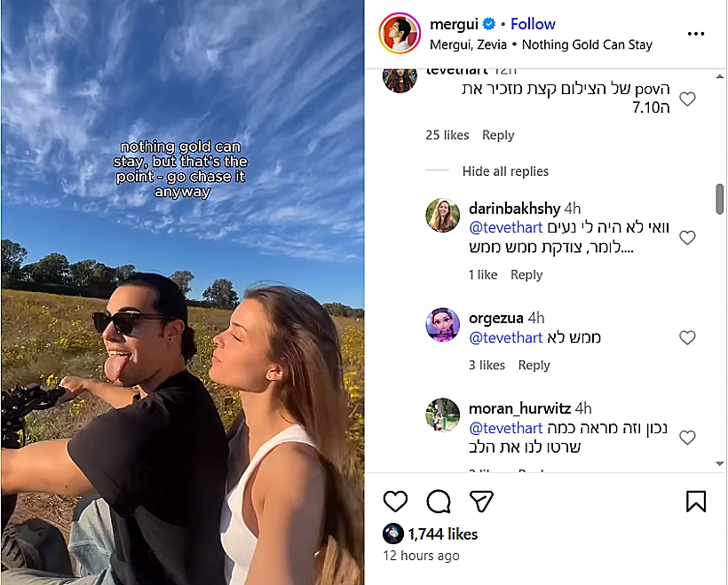Click the video to toggle playback

182,293
